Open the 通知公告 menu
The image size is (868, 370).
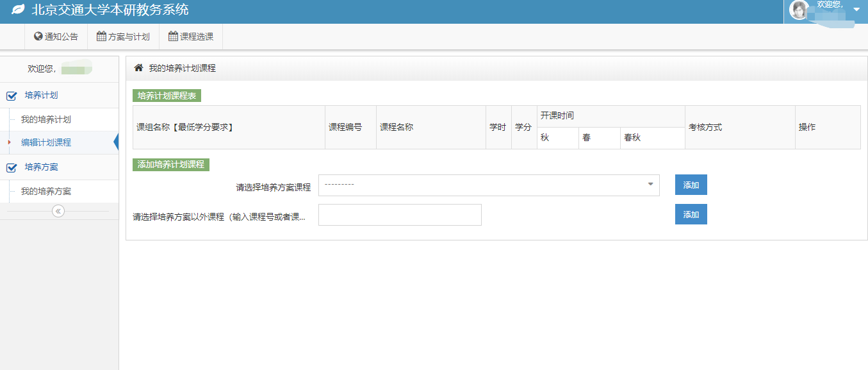click(56, 37)
